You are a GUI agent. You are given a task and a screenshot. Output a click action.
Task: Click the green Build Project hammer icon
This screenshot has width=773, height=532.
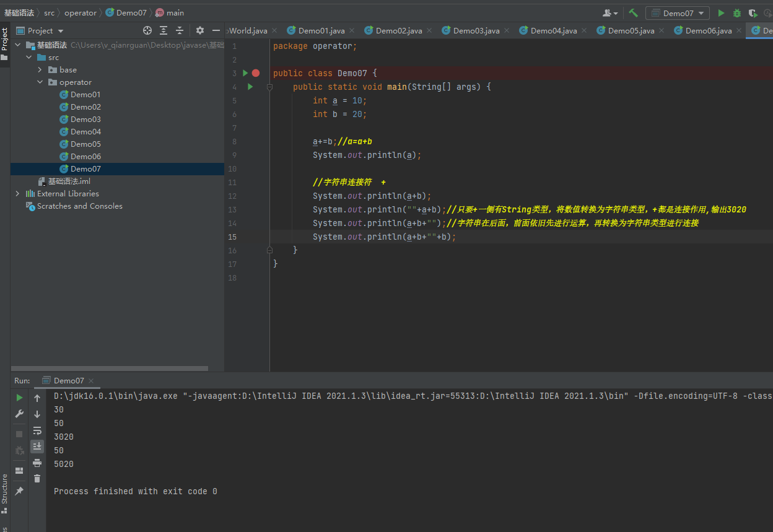click(633, 13)
